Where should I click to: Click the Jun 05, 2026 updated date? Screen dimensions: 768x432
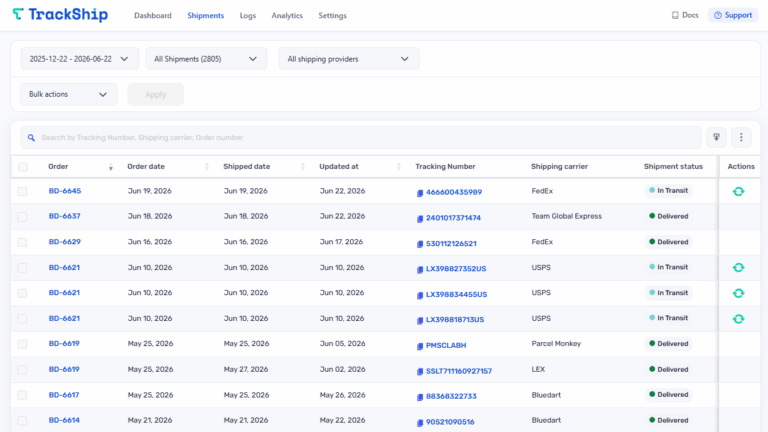[342, 343]
